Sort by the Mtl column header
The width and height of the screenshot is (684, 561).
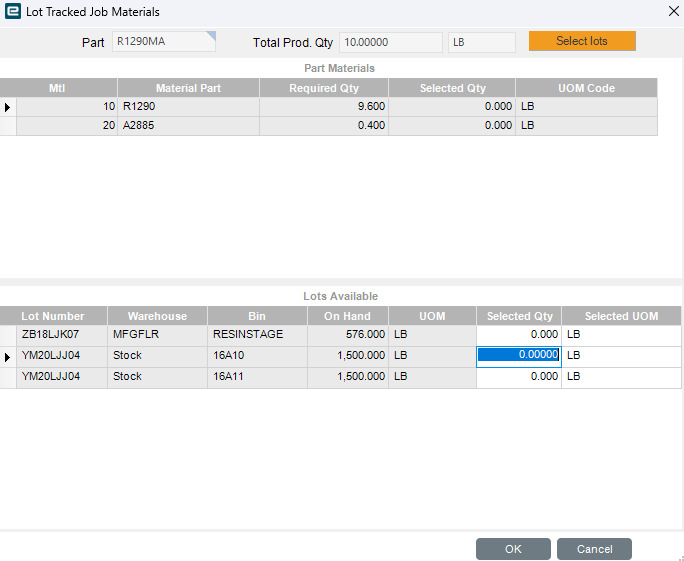pyautogui.click(x=58, y=88)
